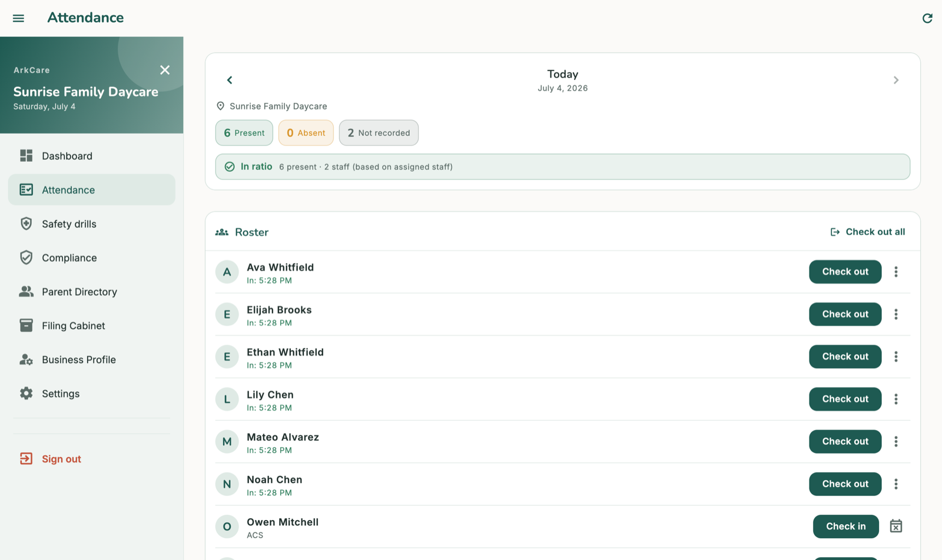Check out Lily Chen
The image size is (942, 560).
(845, 399)
